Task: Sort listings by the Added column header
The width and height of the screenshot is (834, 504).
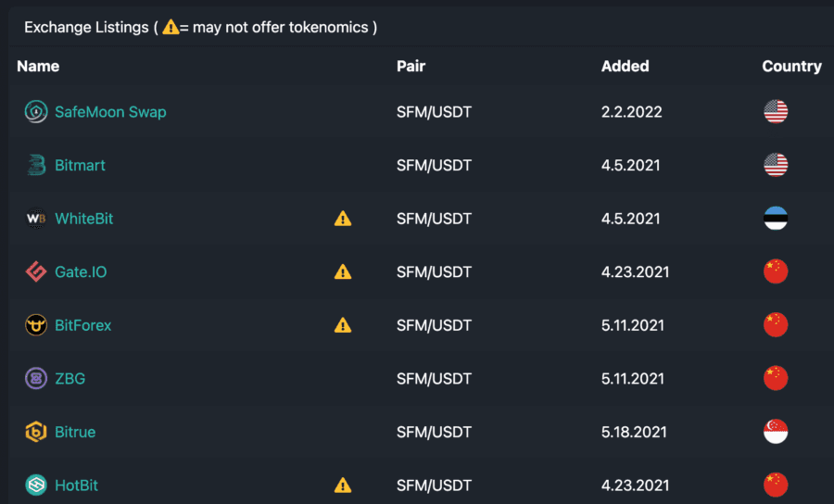Action: click(x=625, y=67)
